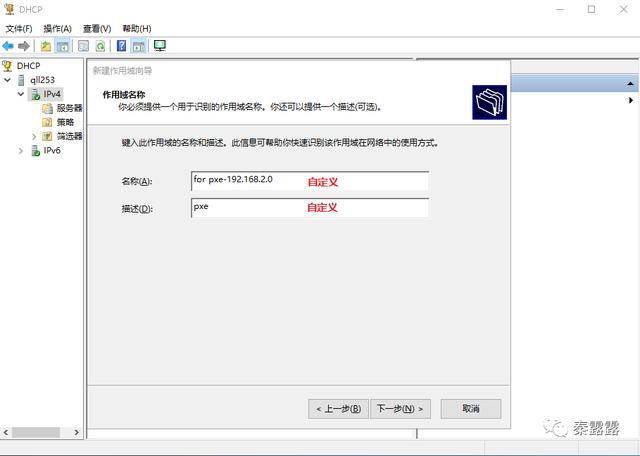640x456 pixels.
Task: Click the 服务器 folder icon under IPv4
Action: 47,108
